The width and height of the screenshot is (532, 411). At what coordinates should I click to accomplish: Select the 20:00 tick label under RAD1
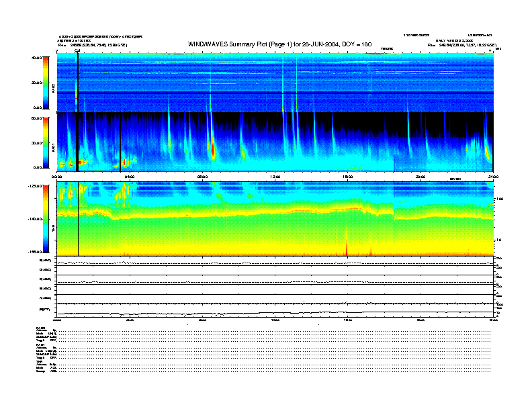(x=420, y=176)
